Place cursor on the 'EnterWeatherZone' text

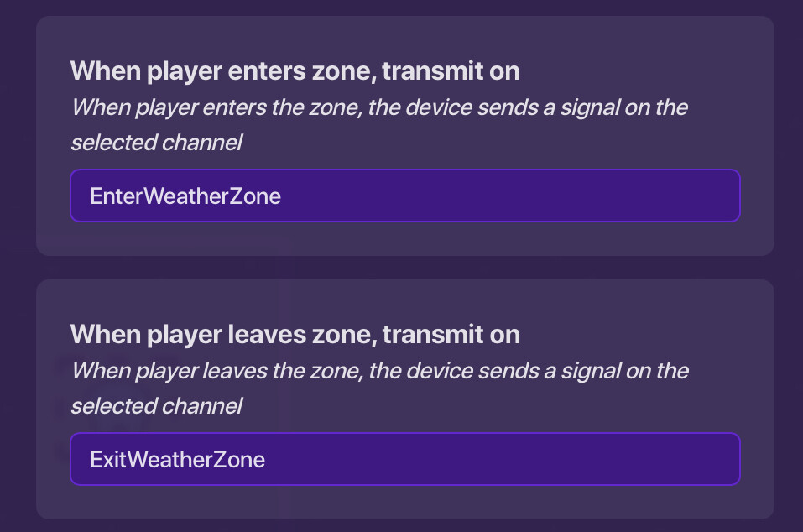point(185,196)
